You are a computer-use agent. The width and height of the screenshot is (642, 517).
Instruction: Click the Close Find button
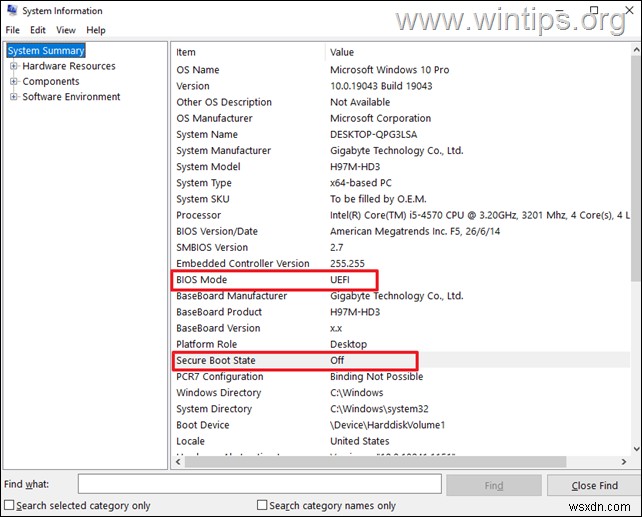(x=594, y=485)
